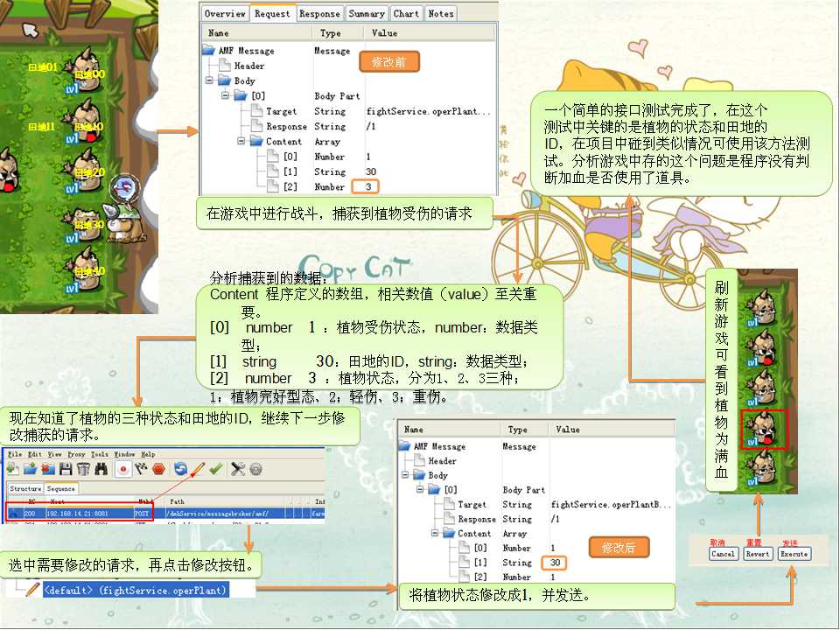Open Find with the binoculars icon
The width and height of the screenshot is (840, 630).
101,470
